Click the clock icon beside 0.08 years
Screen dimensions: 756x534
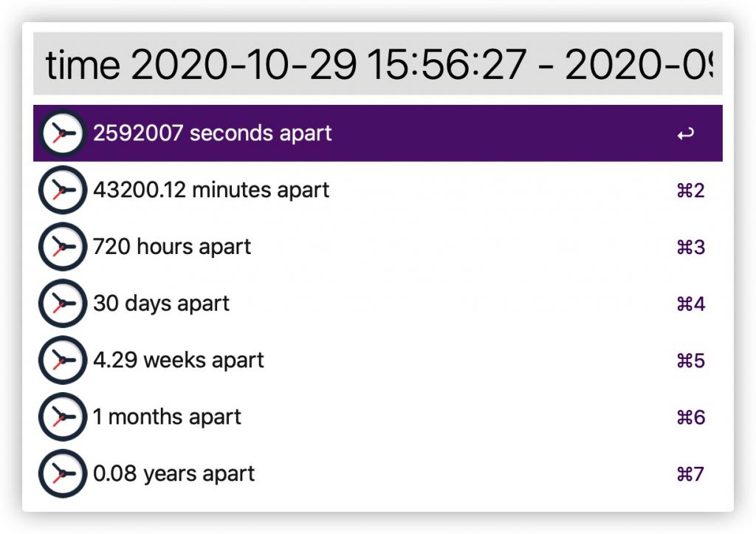pyautogui.click(x=62, y=473)
